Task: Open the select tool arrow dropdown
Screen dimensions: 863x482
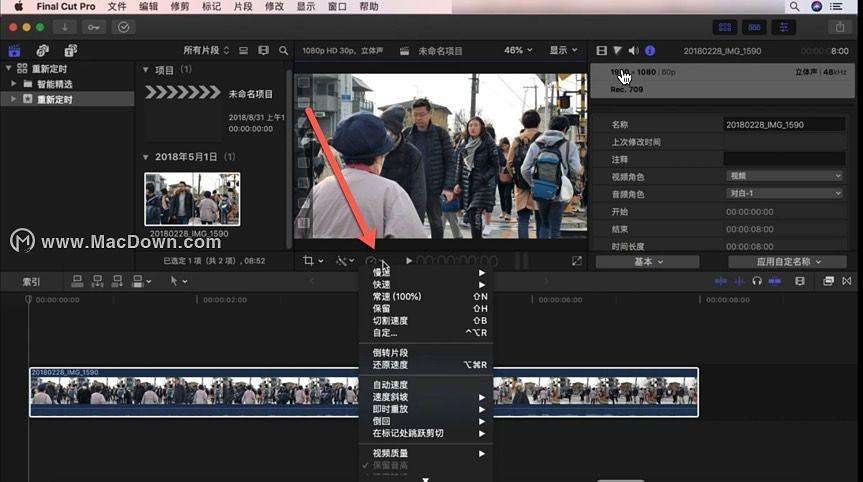Action: click(x=179, y=281)
